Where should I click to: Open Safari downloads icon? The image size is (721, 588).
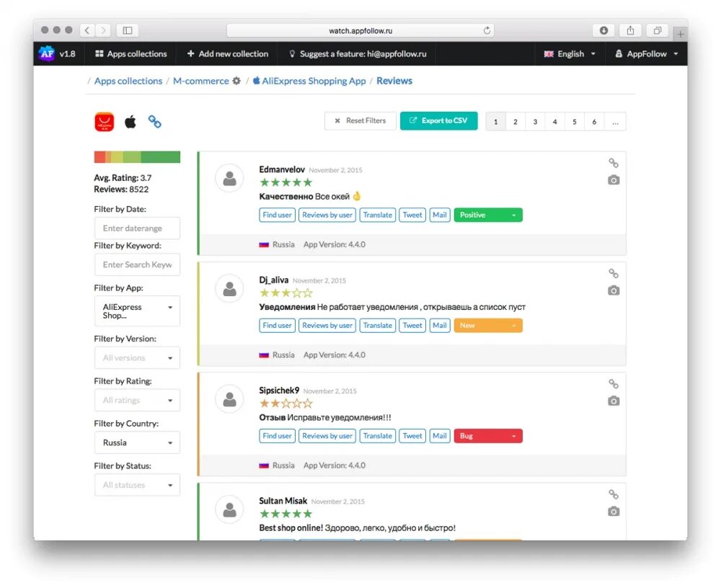click(x=603, y=30)
